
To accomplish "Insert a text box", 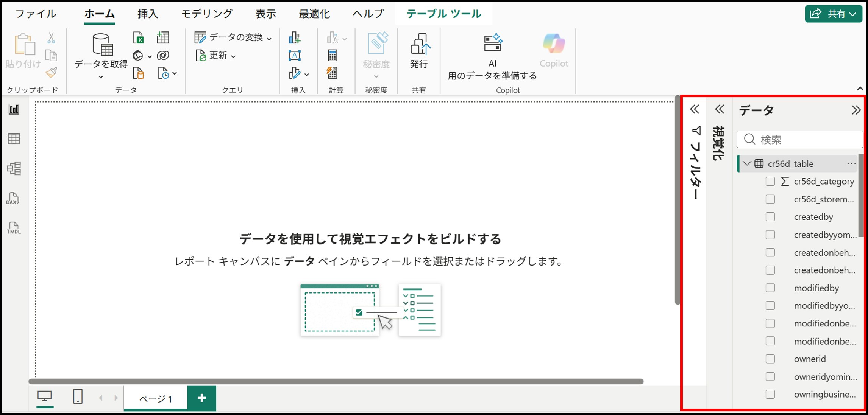I will (295, 55).
